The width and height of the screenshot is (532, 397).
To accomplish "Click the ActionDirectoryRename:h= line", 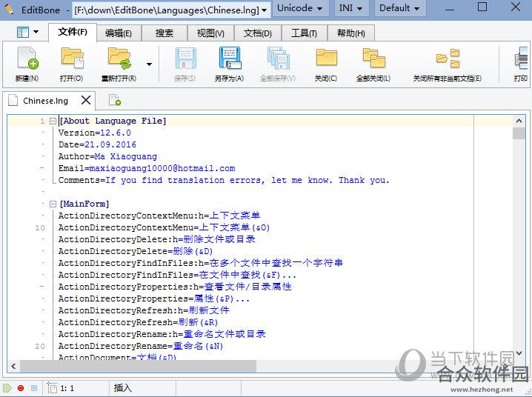I will click(162, 334).
